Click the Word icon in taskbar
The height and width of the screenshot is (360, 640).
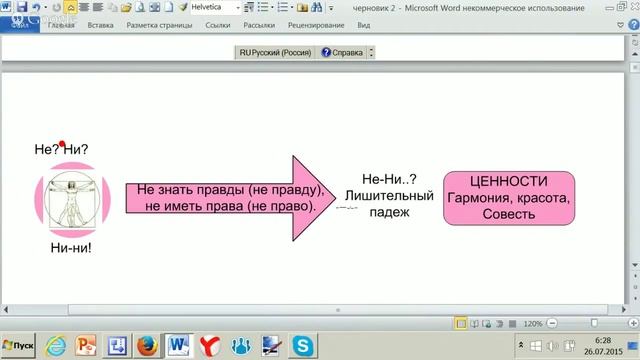tap(178, 346)
